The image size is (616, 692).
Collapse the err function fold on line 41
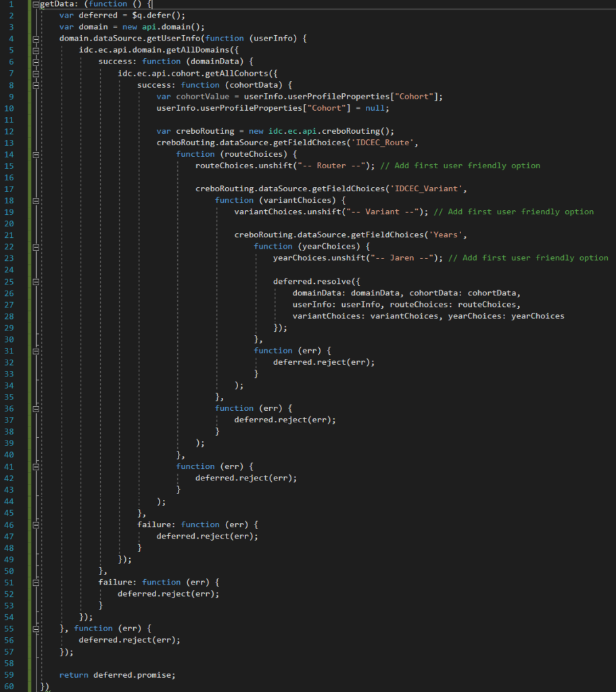point(36,467)
